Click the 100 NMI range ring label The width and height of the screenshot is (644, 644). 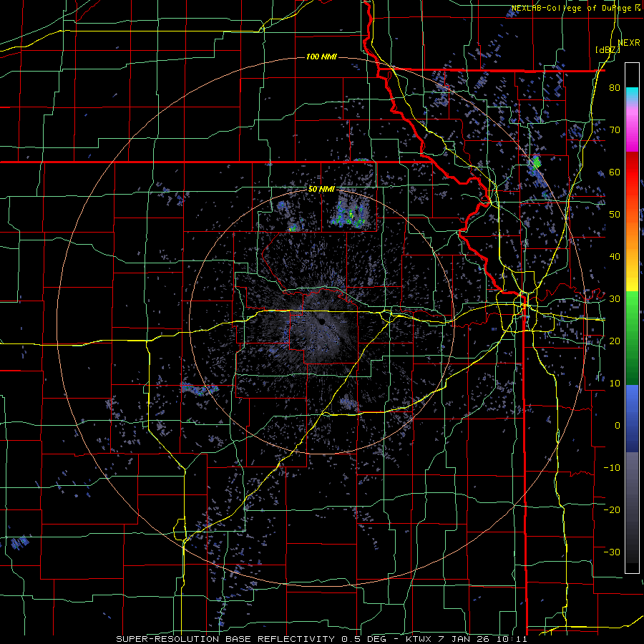point(321,57)
